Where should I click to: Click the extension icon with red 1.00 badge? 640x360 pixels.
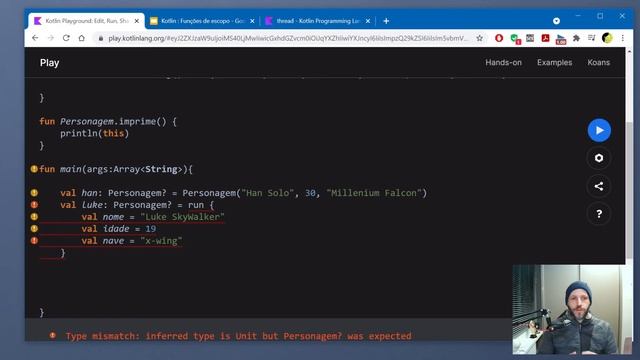coord(561,39)
